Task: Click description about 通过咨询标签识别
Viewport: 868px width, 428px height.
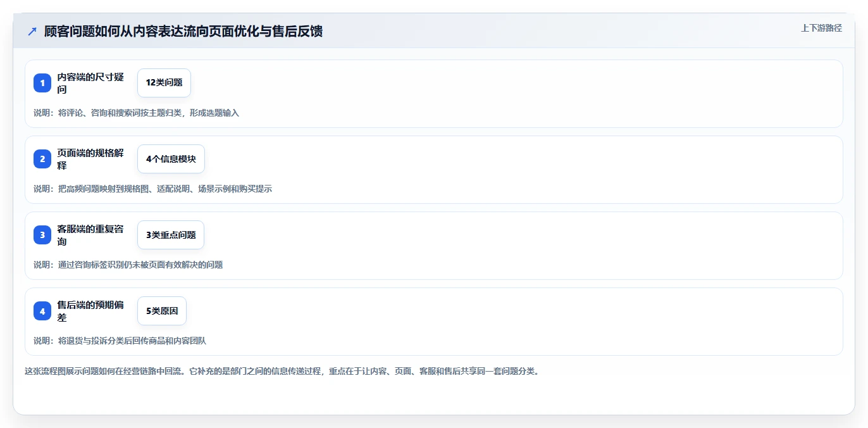Action: (128, 265)
